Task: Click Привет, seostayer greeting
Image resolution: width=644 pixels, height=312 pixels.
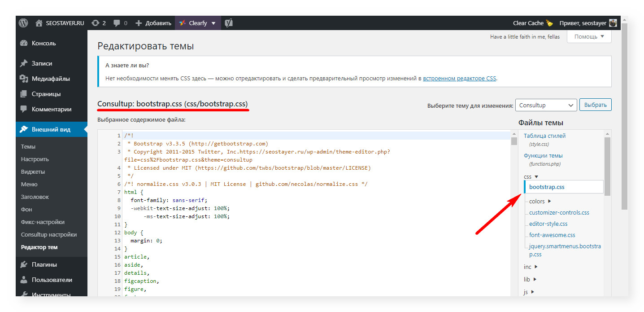Action: (x=583, y=23)
